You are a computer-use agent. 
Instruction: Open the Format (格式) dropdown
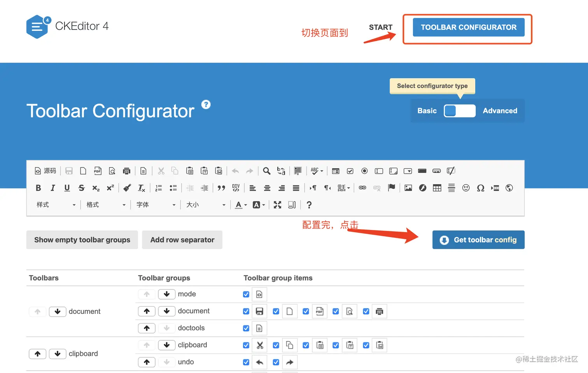click(106, 205)
